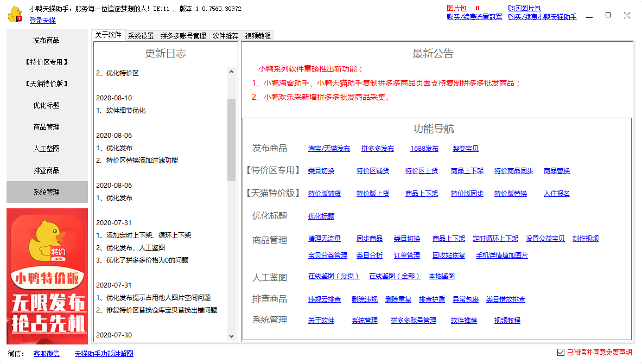Open 特价区上货 navigation link
This screenshot has height=364, width=642.
421,171
